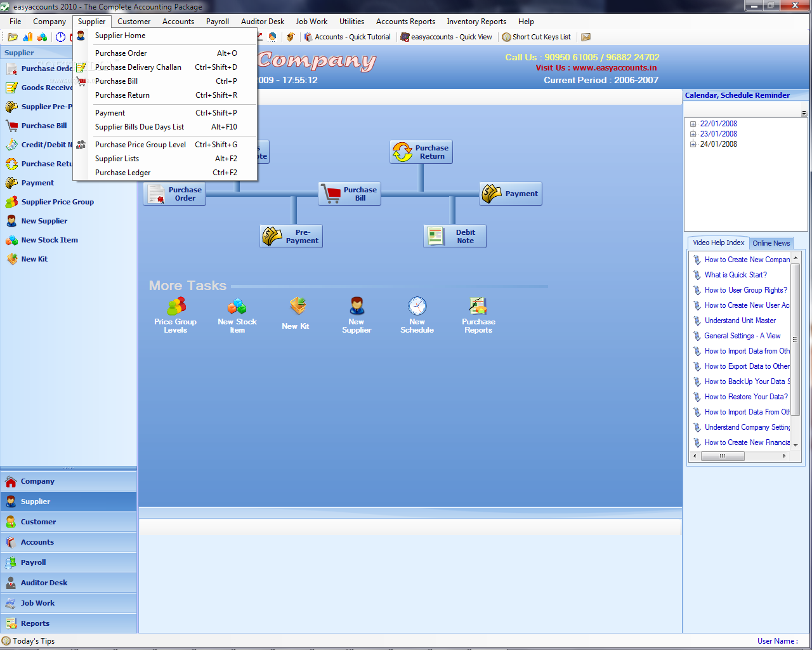Click the colored blocks toolbar icon
812x650 pixels.
coord(42,37)
